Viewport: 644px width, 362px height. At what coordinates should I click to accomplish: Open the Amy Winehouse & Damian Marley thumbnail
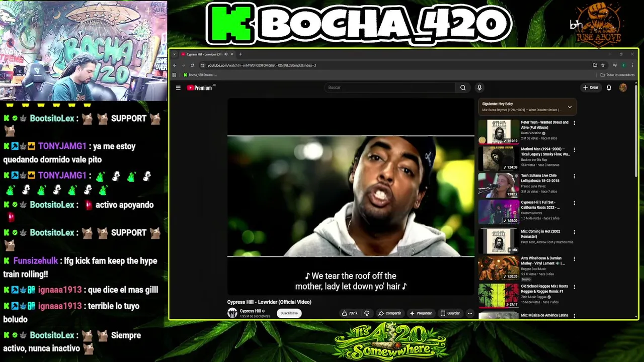(498, 268)
